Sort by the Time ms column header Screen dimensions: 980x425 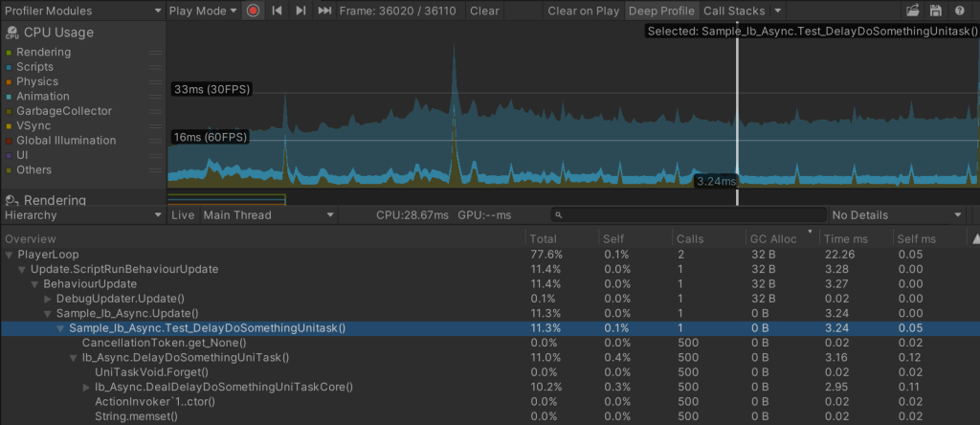tap(848, 238)
